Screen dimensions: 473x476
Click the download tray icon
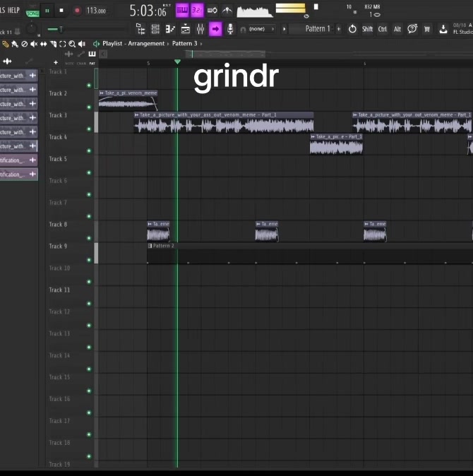pos(443,29)
